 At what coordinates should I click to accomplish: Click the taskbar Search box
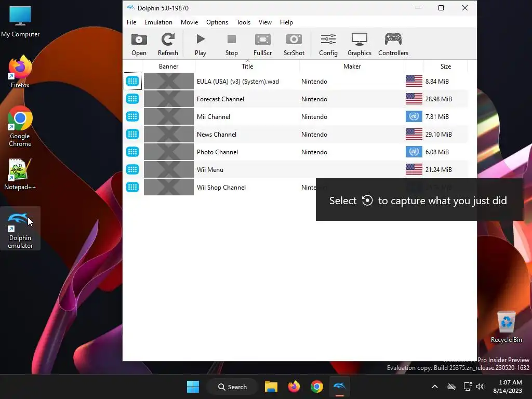pos(232,387)
